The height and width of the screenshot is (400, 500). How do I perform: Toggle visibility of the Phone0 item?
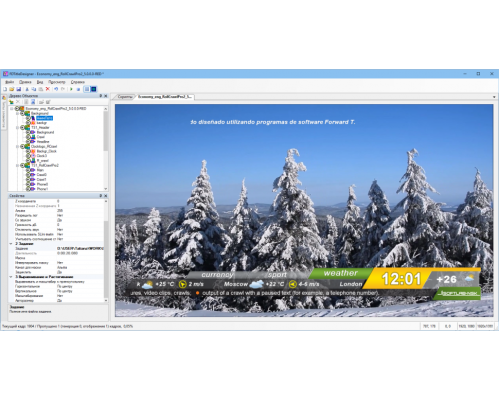point(28,184)
